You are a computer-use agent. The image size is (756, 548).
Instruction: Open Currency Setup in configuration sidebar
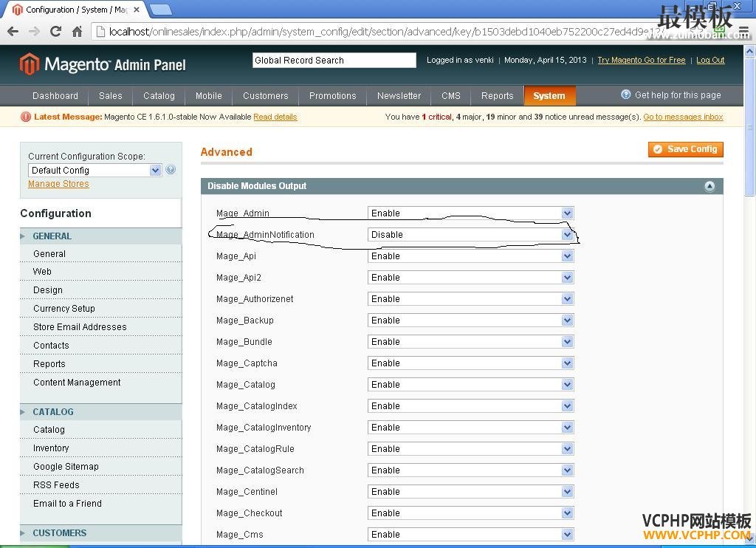64,309
